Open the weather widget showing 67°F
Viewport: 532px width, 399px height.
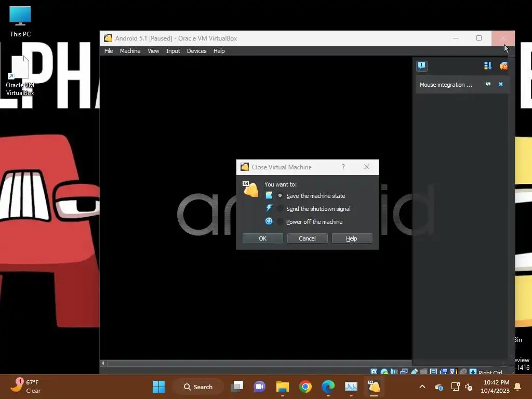click(25, 386)
